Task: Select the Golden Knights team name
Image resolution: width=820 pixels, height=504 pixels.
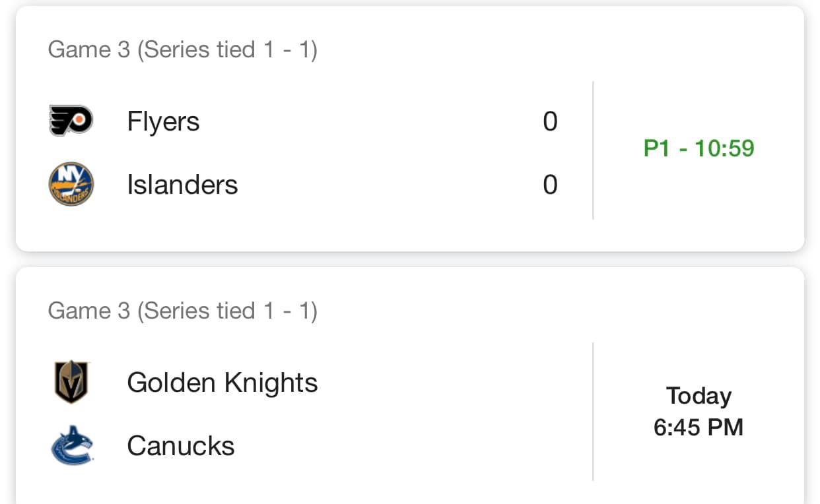Action: point(222,383)
